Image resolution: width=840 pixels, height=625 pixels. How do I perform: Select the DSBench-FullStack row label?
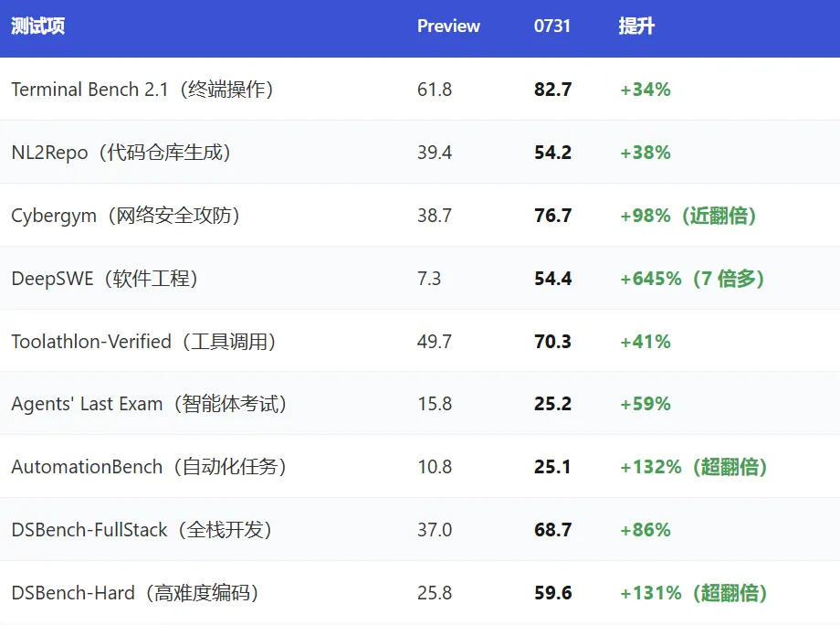pos(142,530)
